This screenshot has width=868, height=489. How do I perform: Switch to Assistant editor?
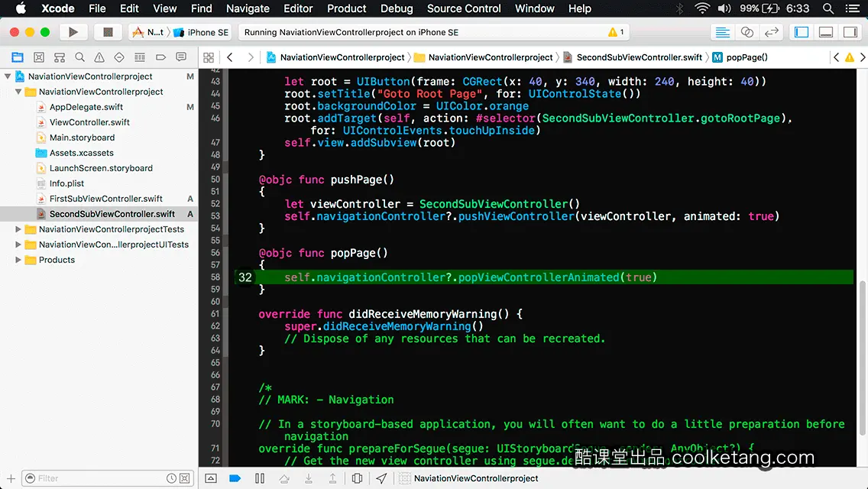tap(747, 32)
